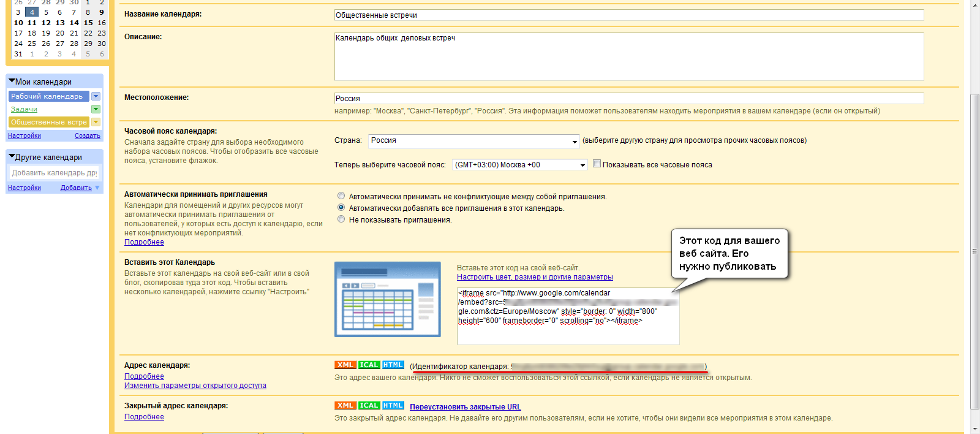Select Не показывать приглашения radio button

pyautogui.click(x=341, y=219)
